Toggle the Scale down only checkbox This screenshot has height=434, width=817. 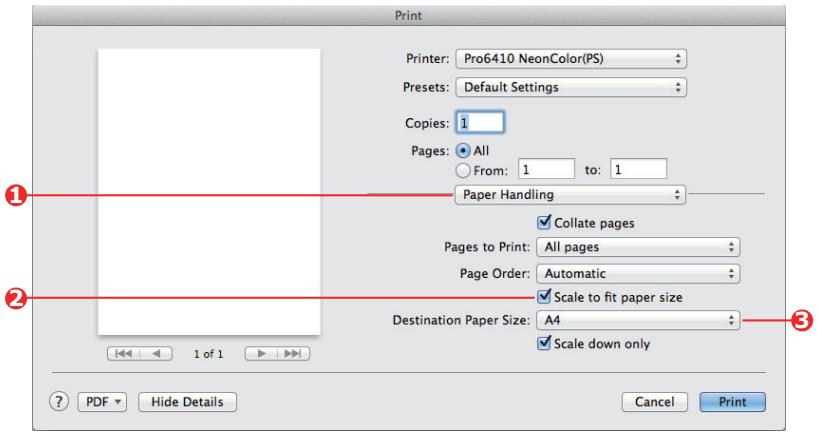click(543, 343)
